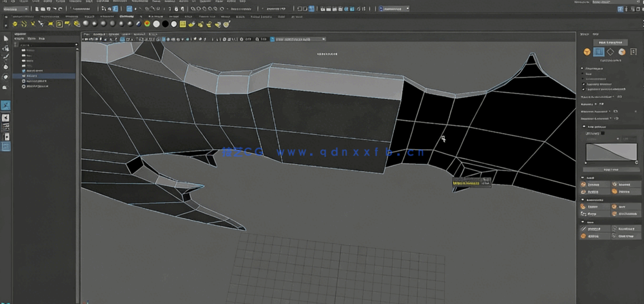Toggle the Soft Selection checkbox
The image size is (644, 304).
tap(603, 134)
